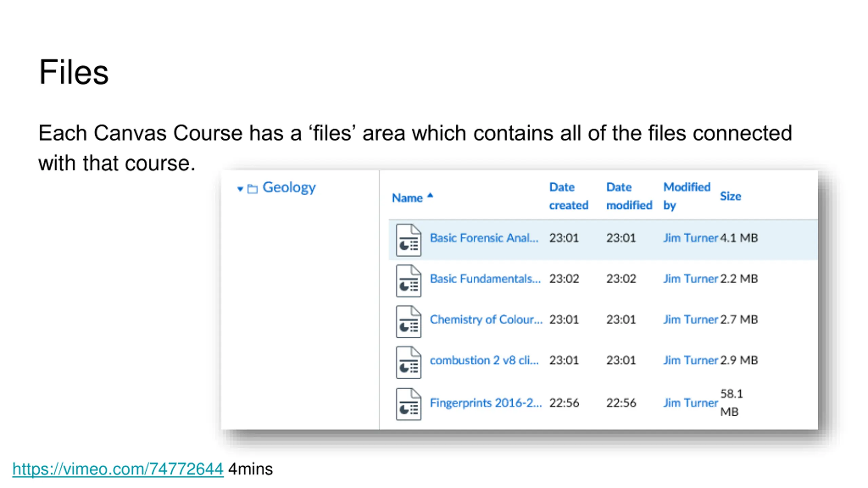
Task: Sort by Modified by column
Action: (x=687, y=196)
